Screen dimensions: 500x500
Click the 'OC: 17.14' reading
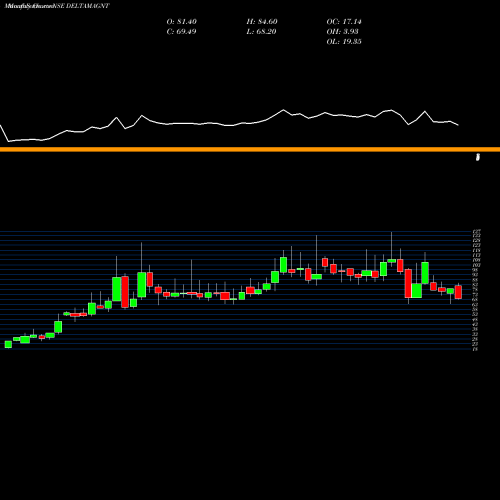pyautogui.click(x=344, y=22)
